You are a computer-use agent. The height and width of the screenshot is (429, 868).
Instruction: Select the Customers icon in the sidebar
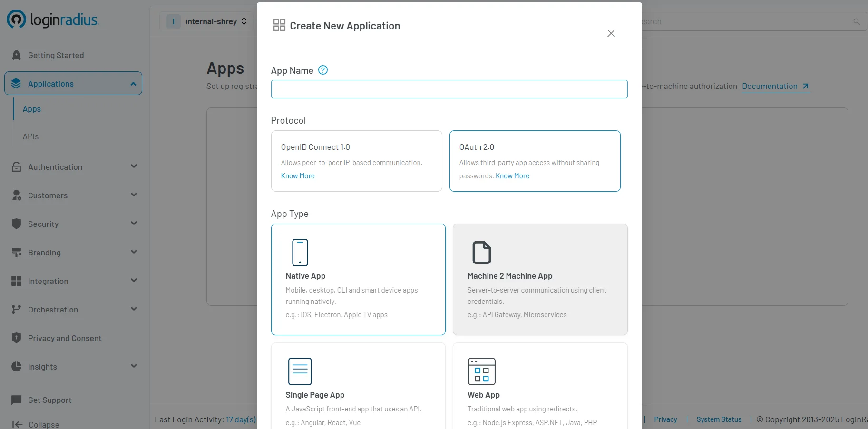pyautogui.click(x=16, y=195)
